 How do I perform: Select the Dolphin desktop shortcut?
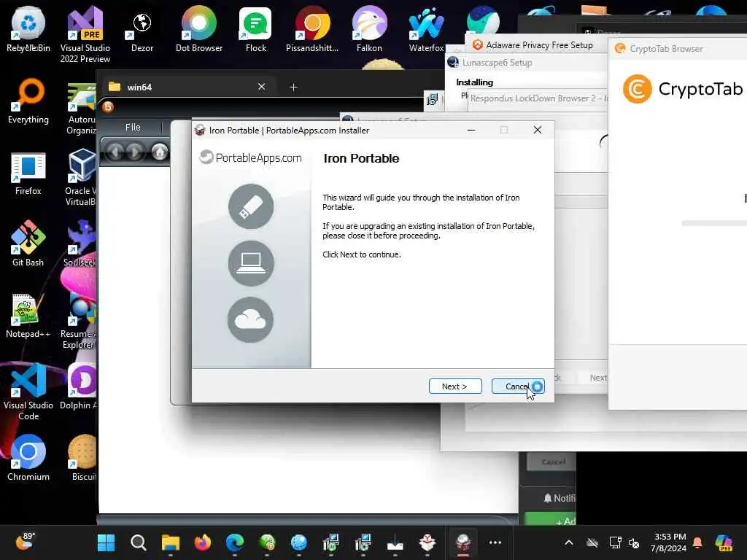coord(79,386)
